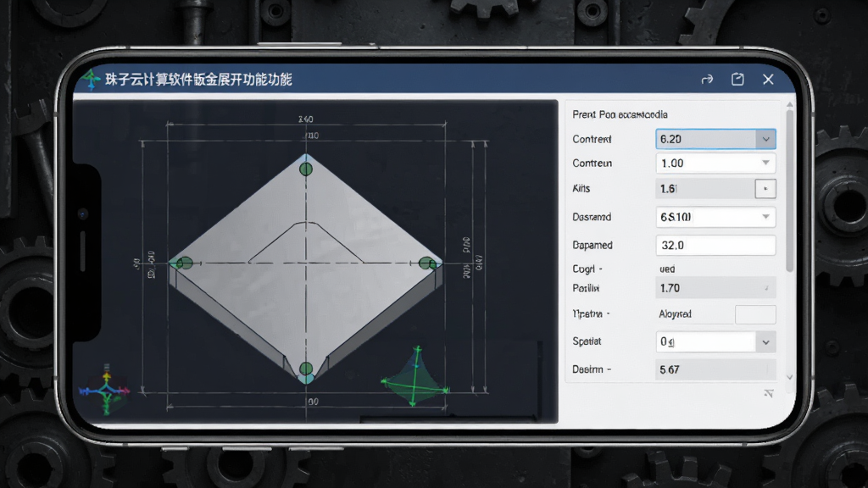This screenshot has height=488, width=868.
Task: Close the sheet metal unfolding window
Action: pos(768,79)
